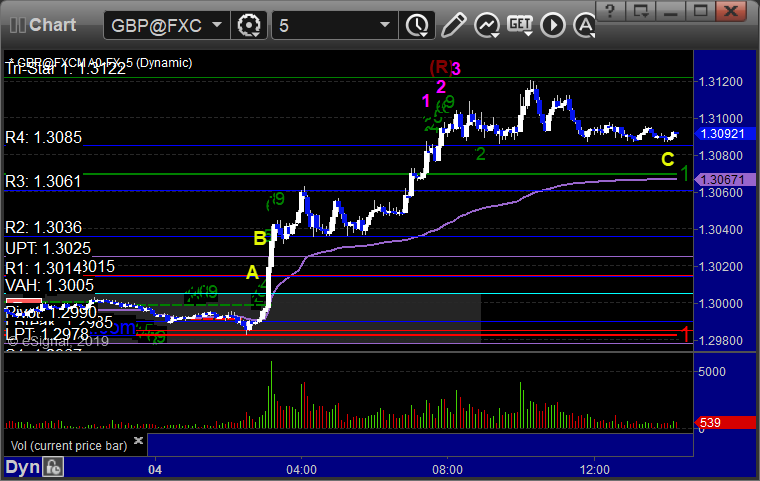Click the question mark help icon
Viewport: 760px width, 481px height.
click(x=610, y=10)
